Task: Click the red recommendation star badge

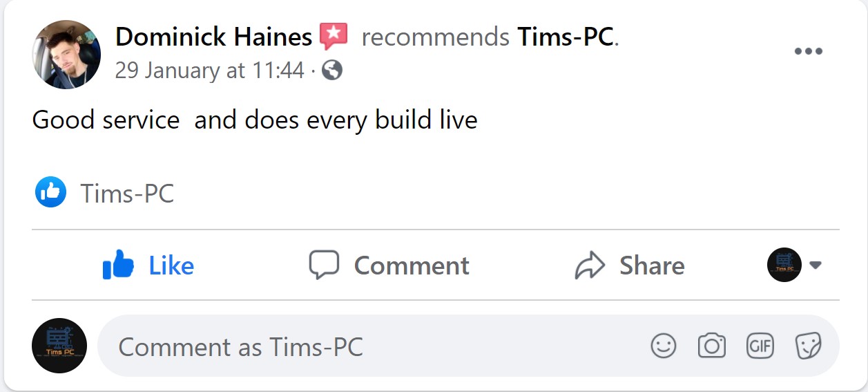Action: (334, 36)
